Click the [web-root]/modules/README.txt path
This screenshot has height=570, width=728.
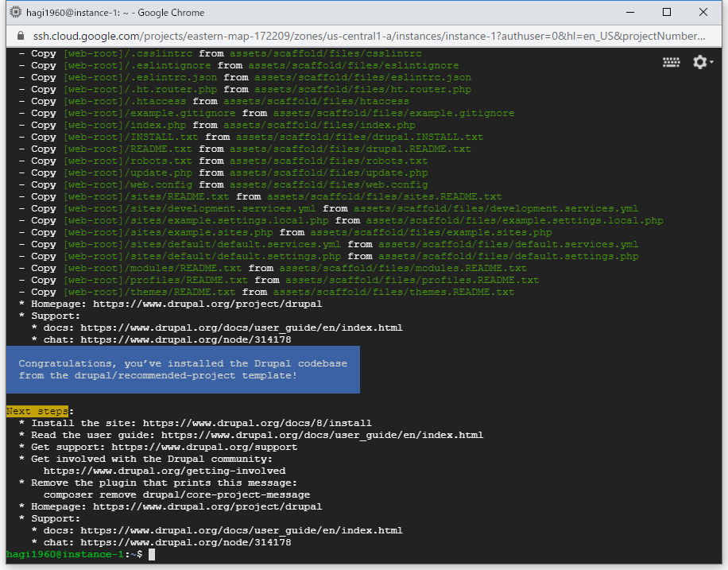[x=153, y=268]
